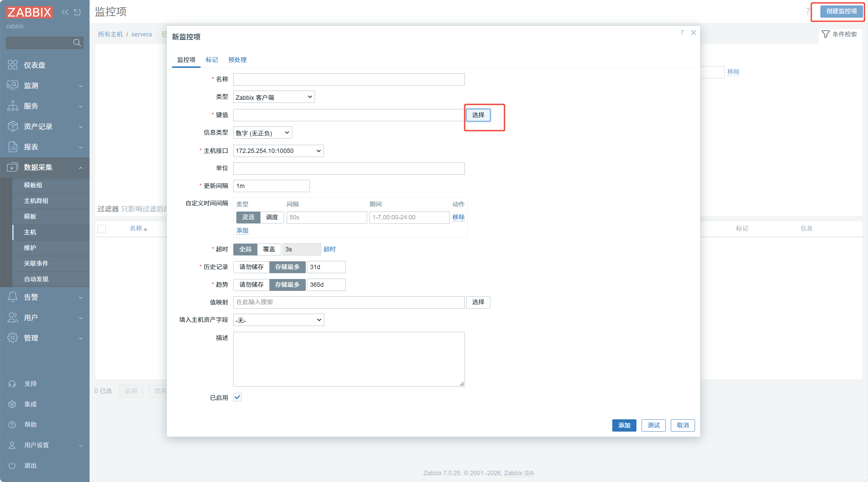Select 覆盖 timeout option
Viewport: 868px width, 482px height.
pos(269,249)
